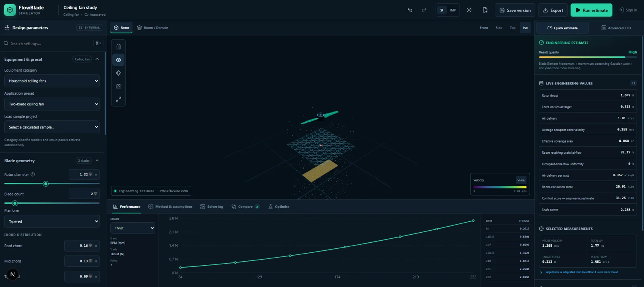Screen dimensions: 644x287
Task: Click the search magnifier icon
Action: tap(6, 43)
